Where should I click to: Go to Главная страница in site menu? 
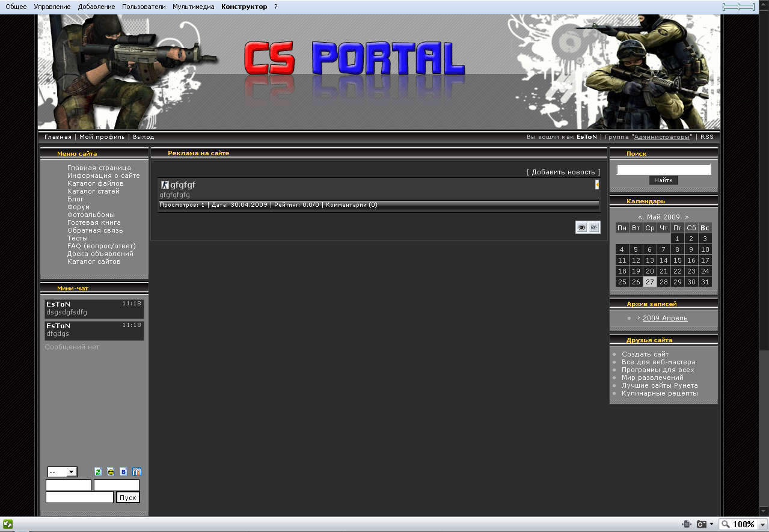[99, 168]
